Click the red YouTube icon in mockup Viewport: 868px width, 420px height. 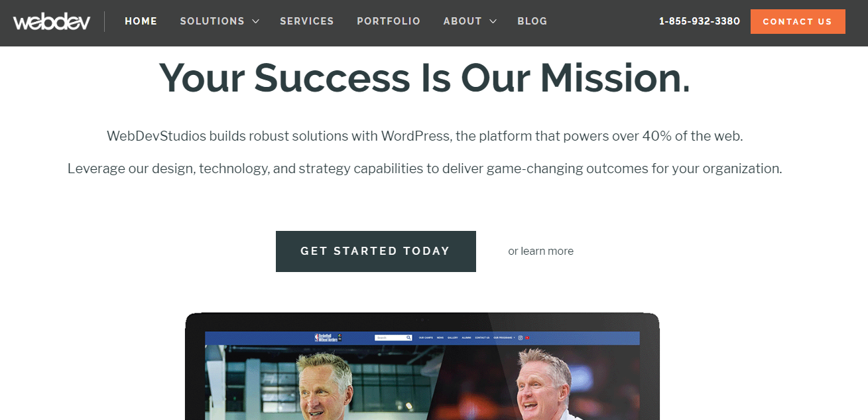[x=527, y=338]
